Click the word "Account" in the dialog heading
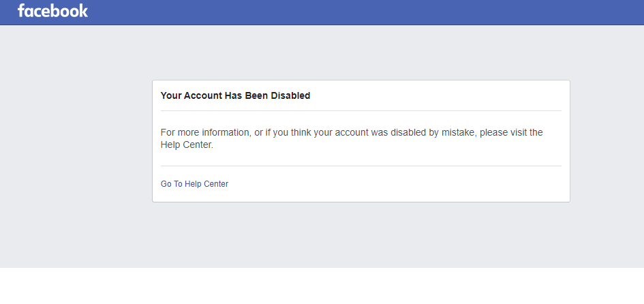Screen dimensions: 644x304 click(203, 96)
